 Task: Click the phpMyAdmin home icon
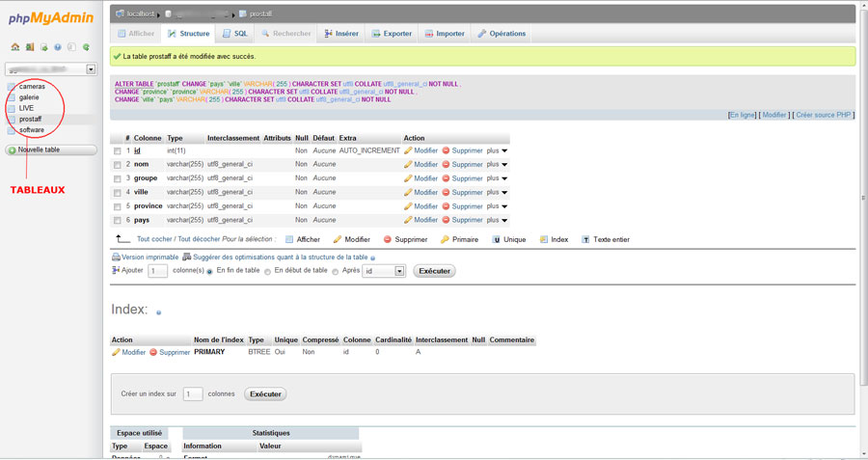click(14, 47)
